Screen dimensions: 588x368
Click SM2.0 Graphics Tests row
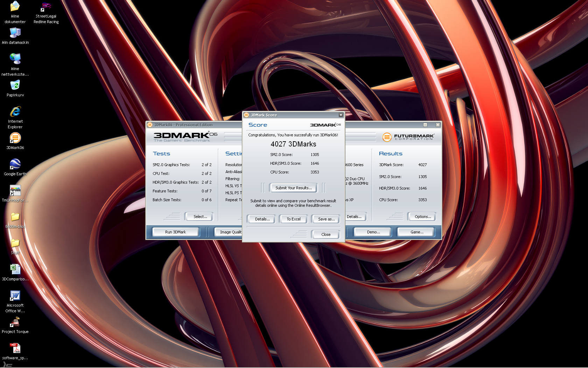[x=182, y=165]
